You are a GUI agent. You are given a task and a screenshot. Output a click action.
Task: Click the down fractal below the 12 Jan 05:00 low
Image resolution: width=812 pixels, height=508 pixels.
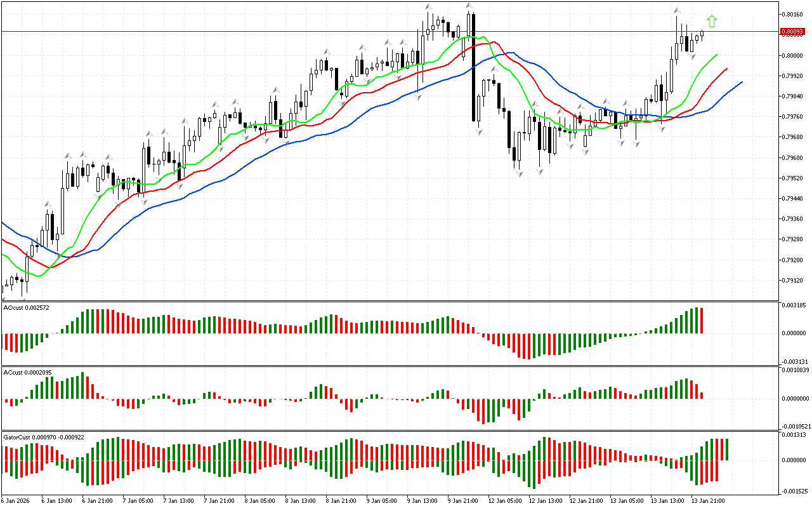click(519, 173)
